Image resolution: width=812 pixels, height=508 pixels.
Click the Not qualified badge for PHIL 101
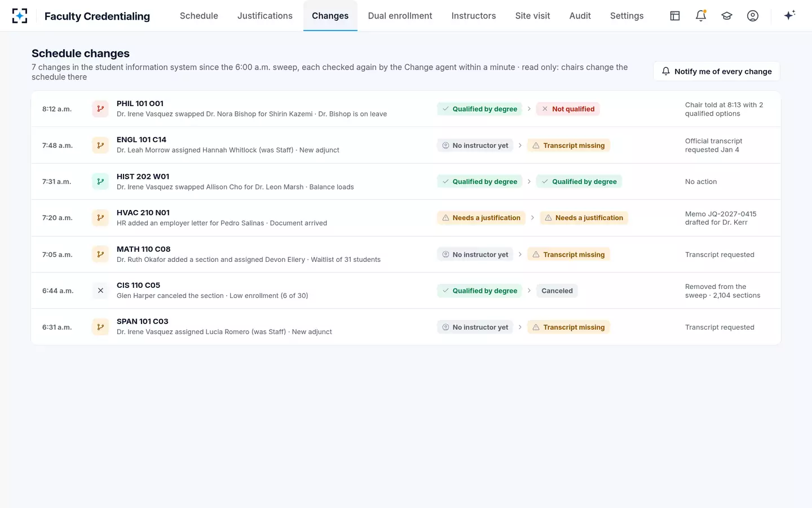click(x=568, y=109)
